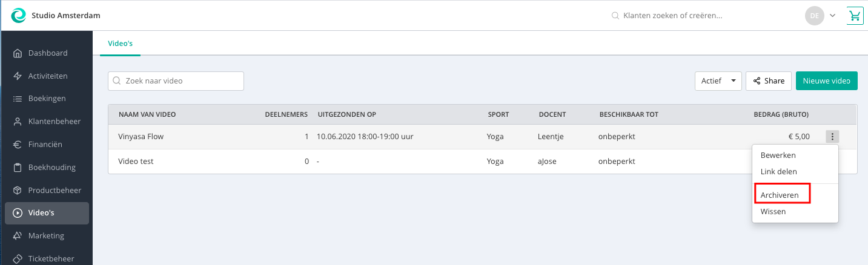Viewport: 868px width, 265px height.
Task: Choose Archiveren from the context menu
Action: 782,195
